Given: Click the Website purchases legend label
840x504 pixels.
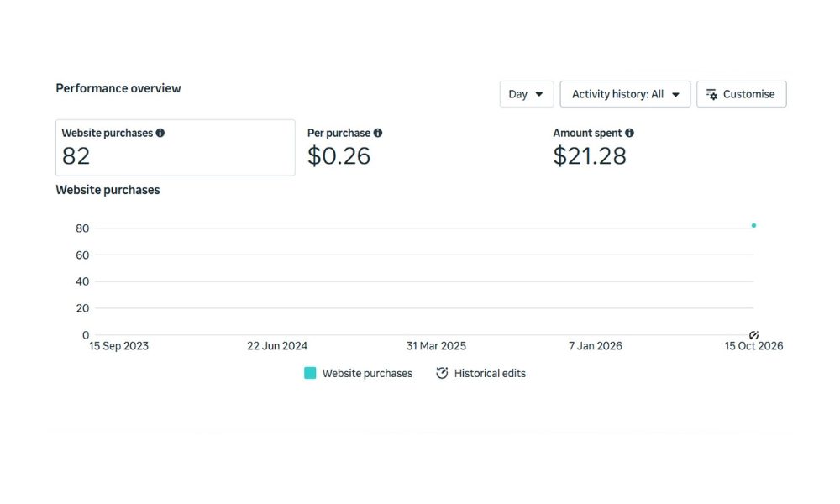Looking at the screenshot, I should tap(367, 373).
